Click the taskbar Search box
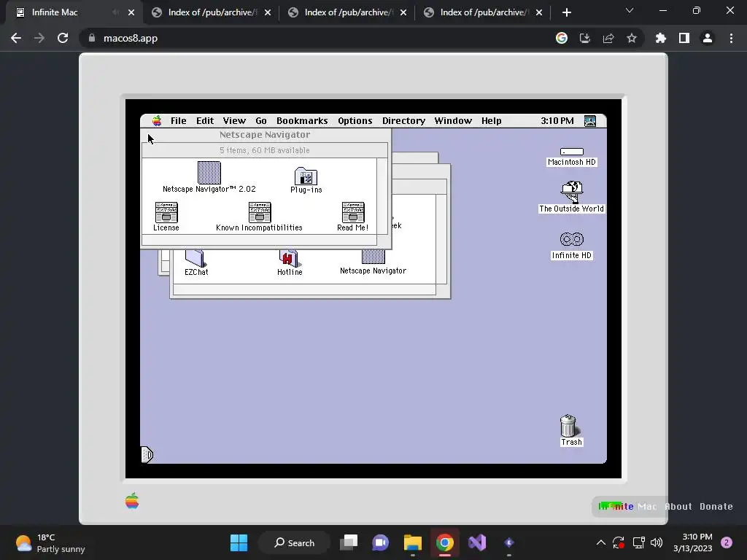 [x=295, y=542]
